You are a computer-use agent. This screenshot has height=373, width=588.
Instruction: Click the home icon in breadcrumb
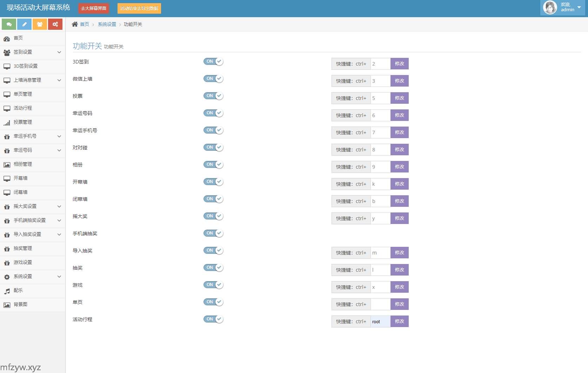75,24
